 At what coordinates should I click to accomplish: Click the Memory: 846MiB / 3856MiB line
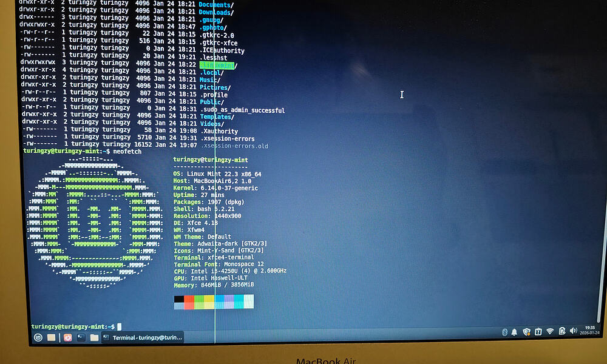[x=214, y=285]
